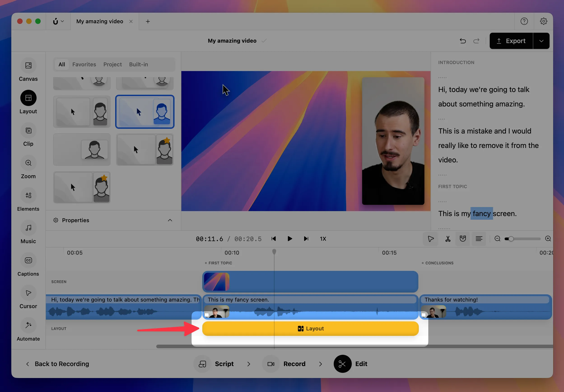Viewport: 564px width, 392px height.
Task: Click the project title My amazing video
Action: [x=232, y=41]
